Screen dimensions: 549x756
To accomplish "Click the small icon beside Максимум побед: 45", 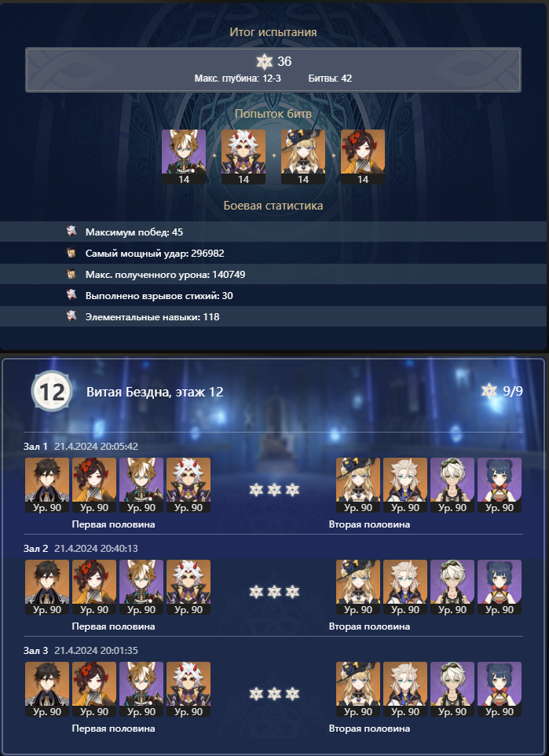I will tap(71, 232).
